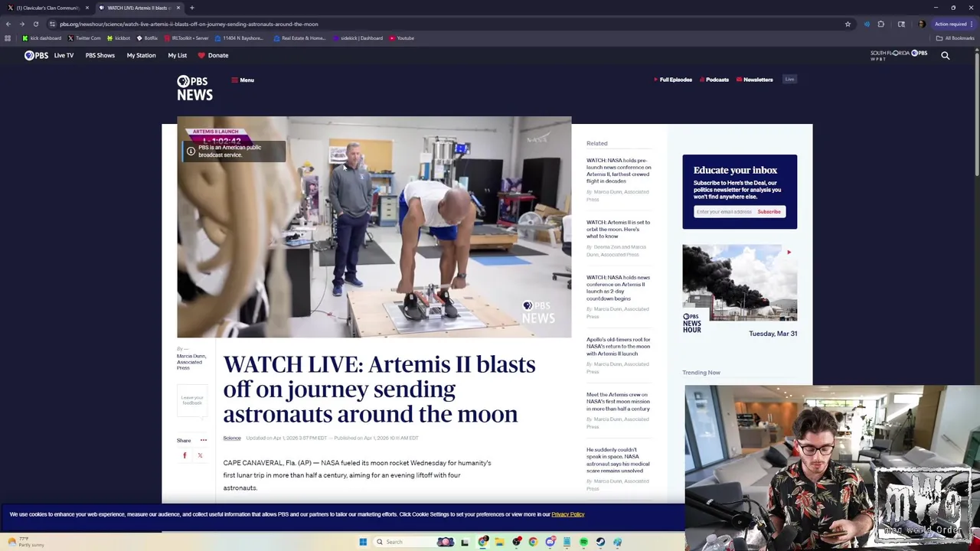Open All Bookmarks folder
This screenshot has height=551, width=980.
pos(955,38)
